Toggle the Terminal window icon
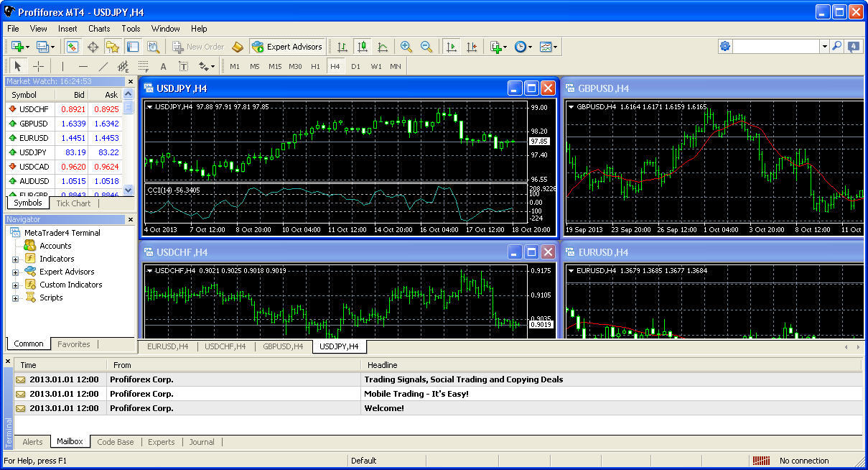Screen dimensions: 868x470 [x=132, y=47]
